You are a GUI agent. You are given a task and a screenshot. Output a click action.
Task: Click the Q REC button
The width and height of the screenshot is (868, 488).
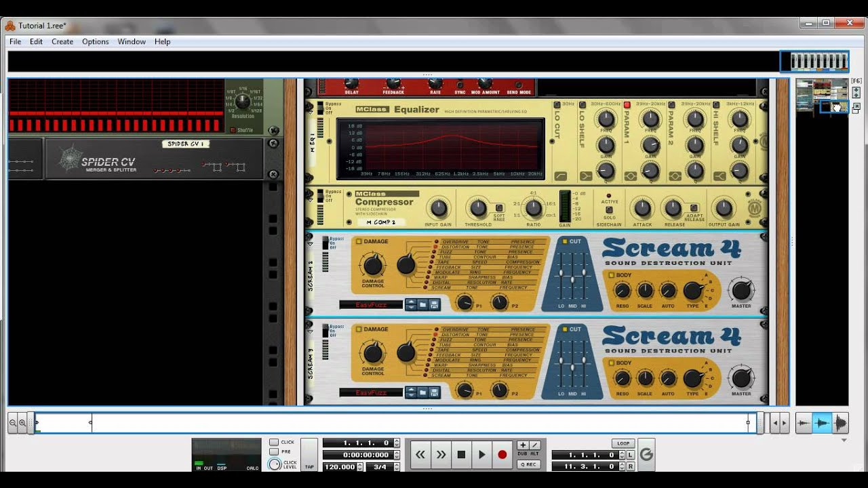click(528, 464)
